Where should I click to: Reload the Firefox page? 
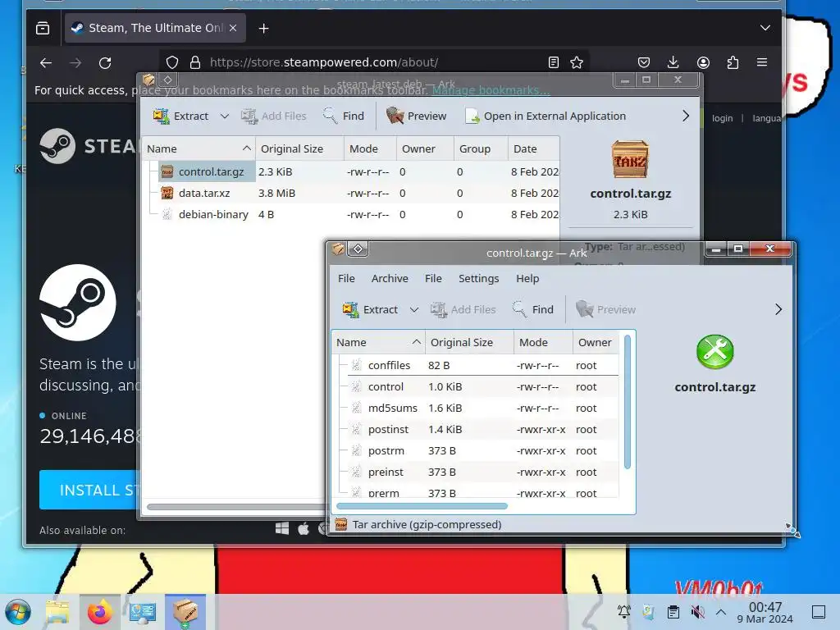105,62
